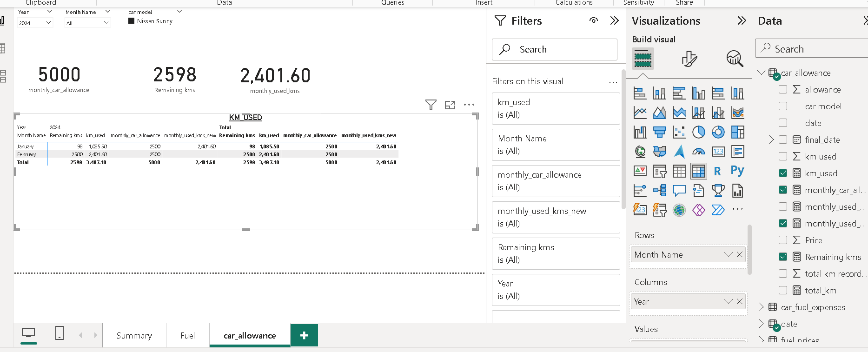The image size is (868, 352).
Task: Open the Format visual pane icon
Action: (689, 59)
